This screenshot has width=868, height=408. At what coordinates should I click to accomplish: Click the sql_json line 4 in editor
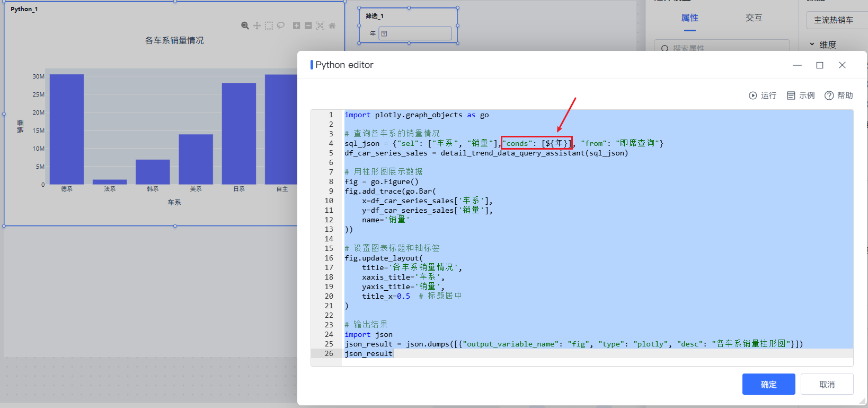coord(504,143)
